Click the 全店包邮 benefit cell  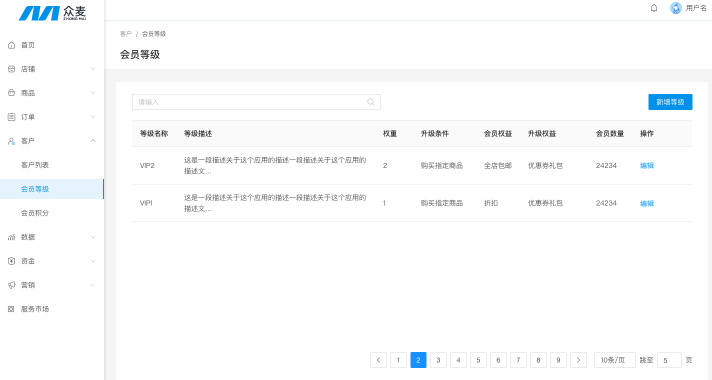[x=498, y=166]
